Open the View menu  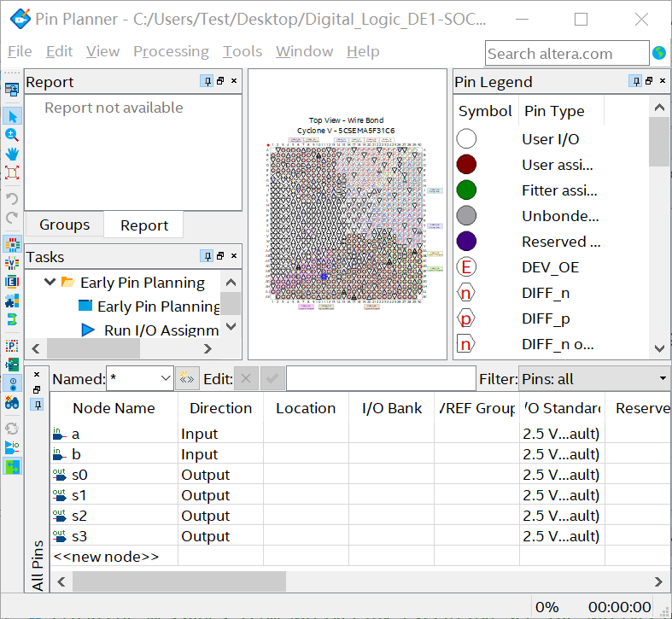point(102,51)
